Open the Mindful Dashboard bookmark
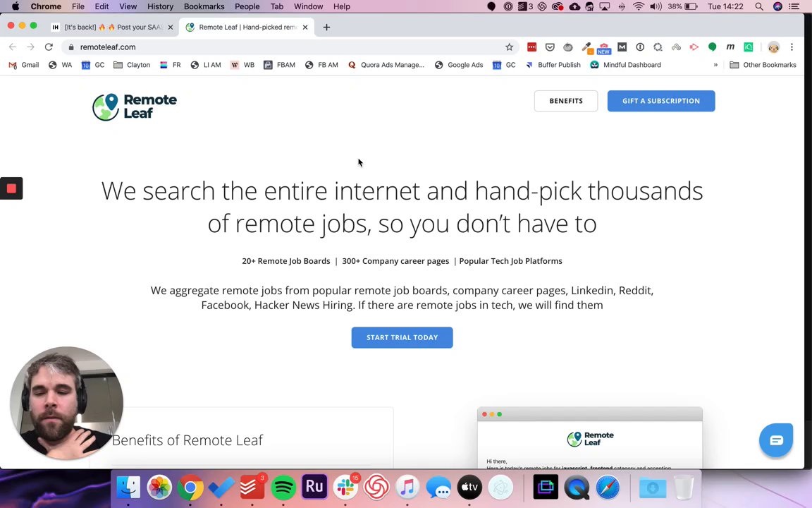812x508 pixels. click(626, 66)
